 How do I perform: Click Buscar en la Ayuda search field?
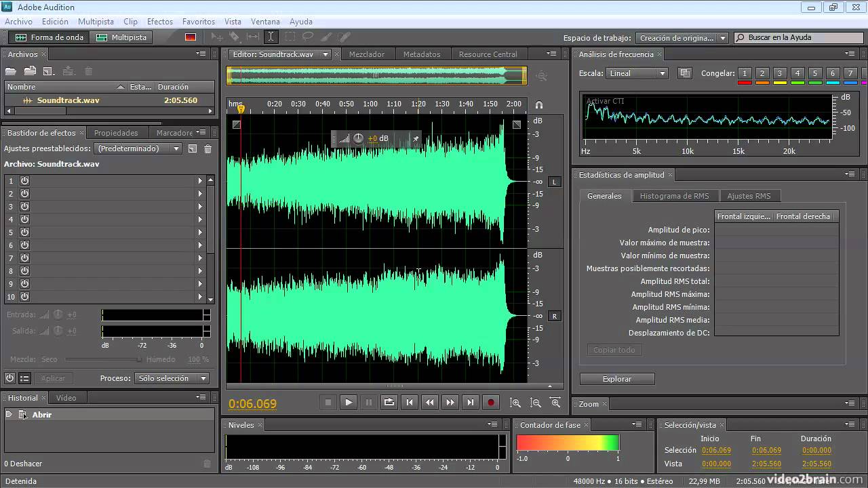click(x=798, y=38)
